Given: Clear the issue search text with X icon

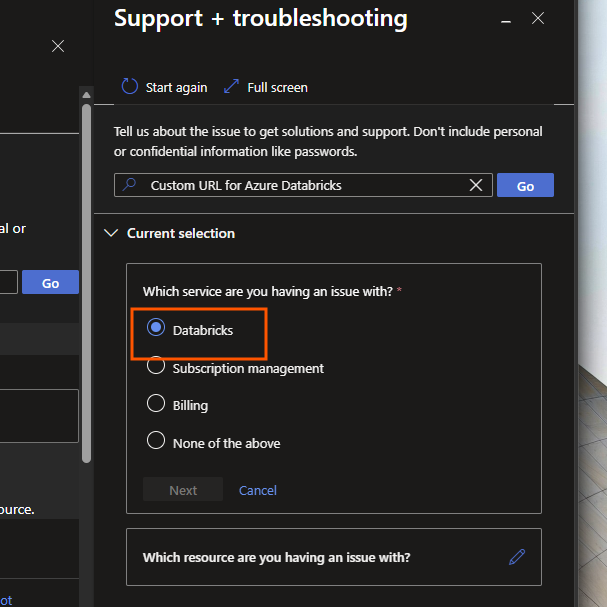Looking at the screenshot, I should coord(476,185).
